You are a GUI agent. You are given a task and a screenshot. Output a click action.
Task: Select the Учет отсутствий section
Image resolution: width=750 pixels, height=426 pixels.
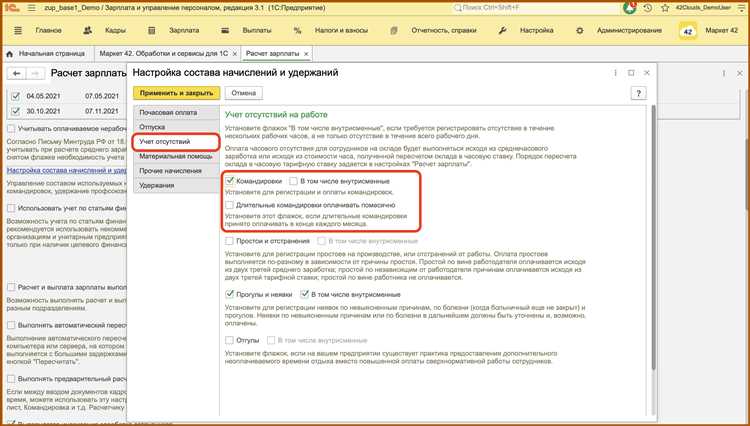(x=165, y=143)
